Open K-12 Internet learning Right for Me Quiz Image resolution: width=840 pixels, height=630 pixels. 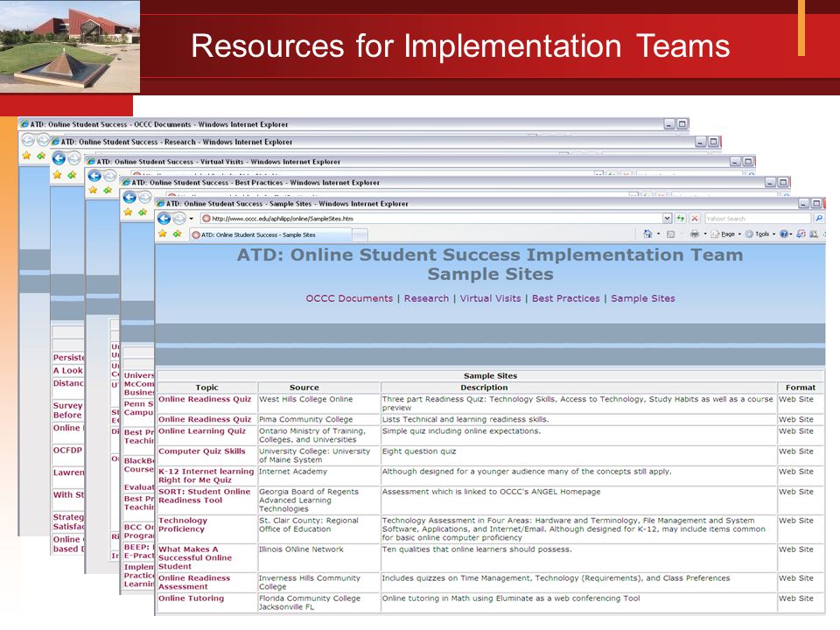pyautogui.click(x=206, y=476)
